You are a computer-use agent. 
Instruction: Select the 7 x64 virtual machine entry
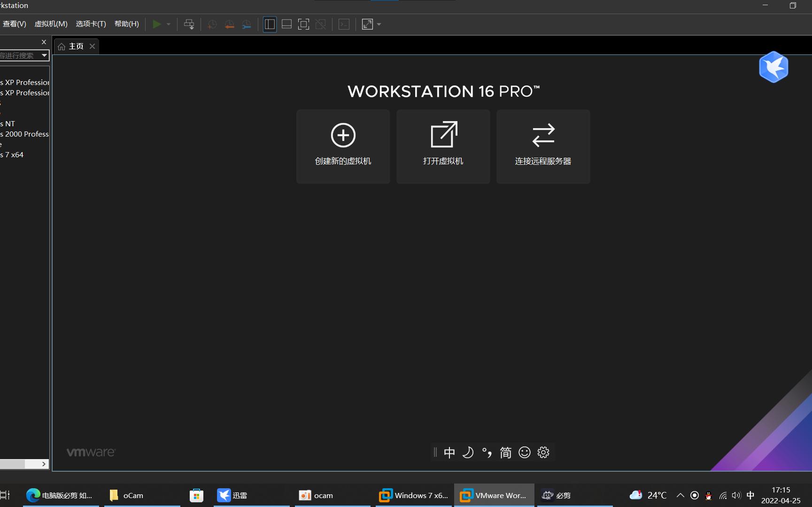point(12,154)
